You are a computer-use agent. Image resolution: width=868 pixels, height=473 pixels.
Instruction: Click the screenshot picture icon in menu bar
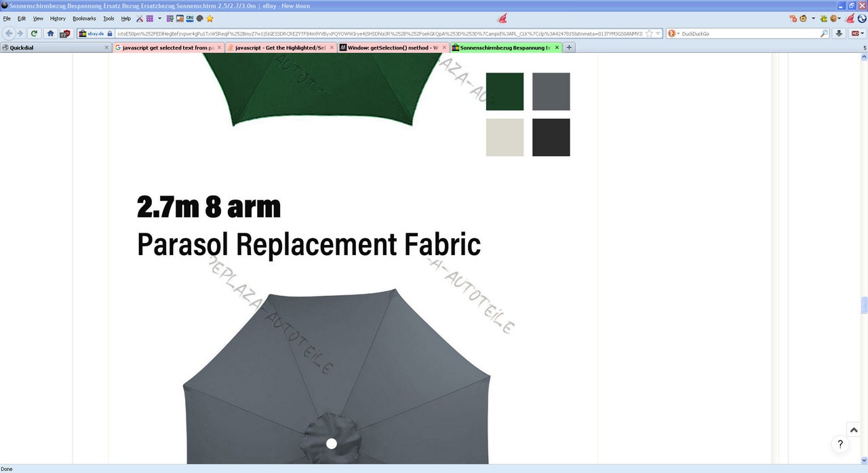pyautogui.click(x=180, y=18)
